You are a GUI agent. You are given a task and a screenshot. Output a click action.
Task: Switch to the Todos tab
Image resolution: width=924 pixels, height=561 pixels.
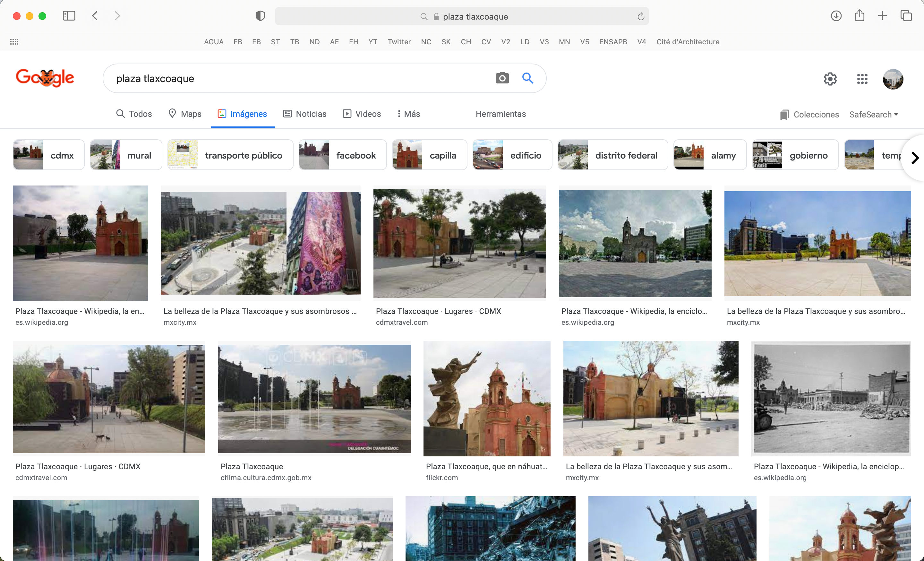(134, 114)
